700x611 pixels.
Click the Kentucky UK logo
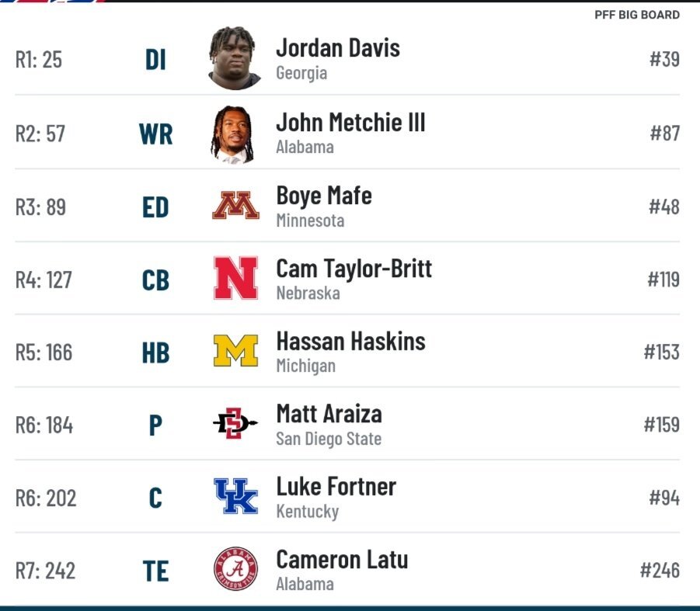235,496
